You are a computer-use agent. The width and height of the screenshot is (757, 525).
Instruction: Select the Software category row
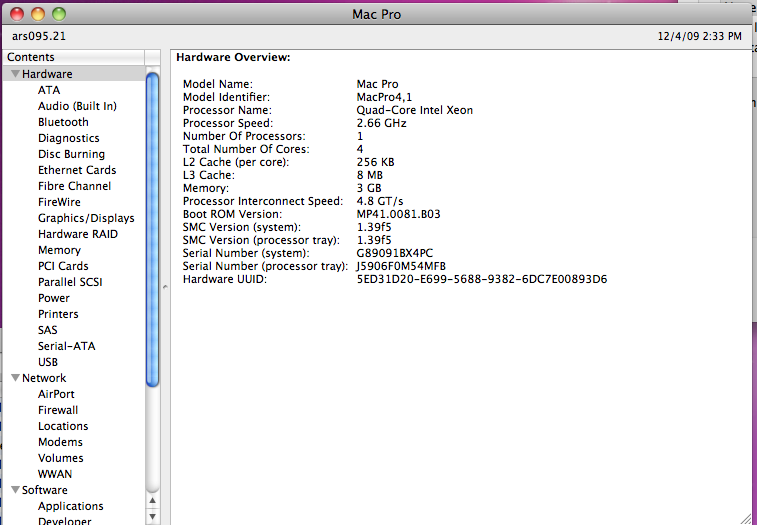pyautogui.click(x=73, y=490)
